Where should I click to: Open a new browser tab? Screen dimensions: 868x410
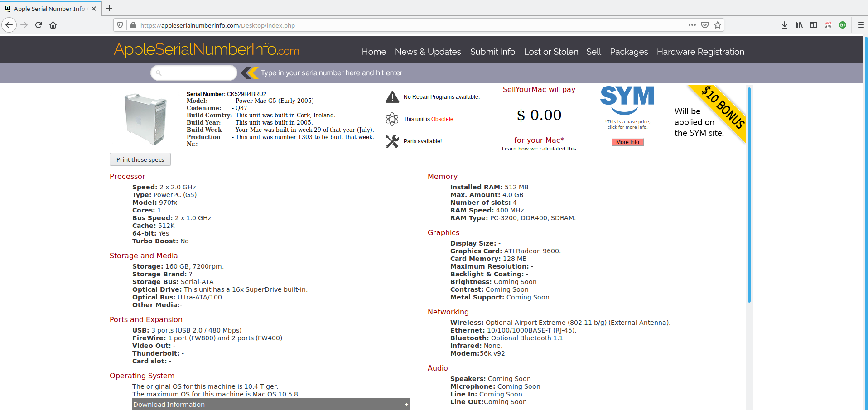point(109,8)
